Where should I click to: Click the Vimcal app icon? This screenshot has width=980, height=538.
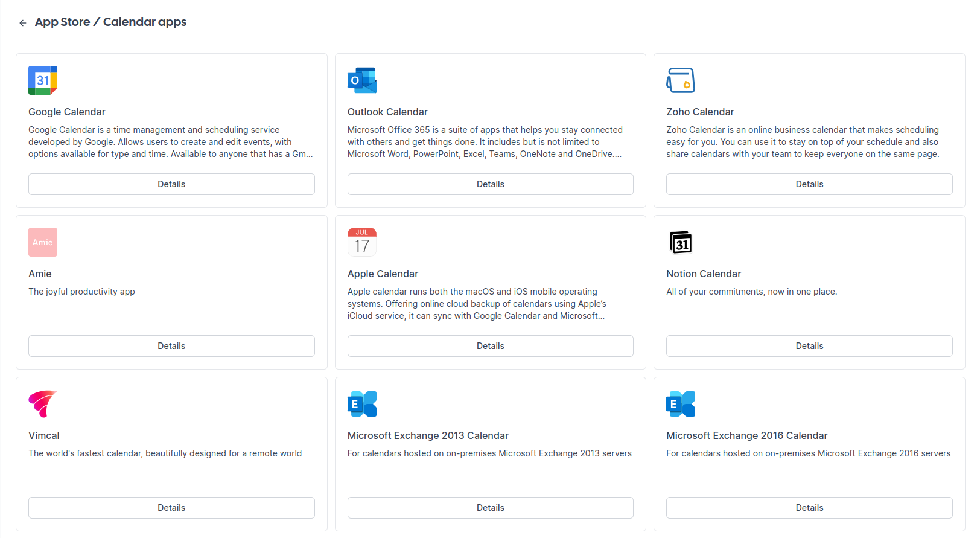(x=43, y=404)
